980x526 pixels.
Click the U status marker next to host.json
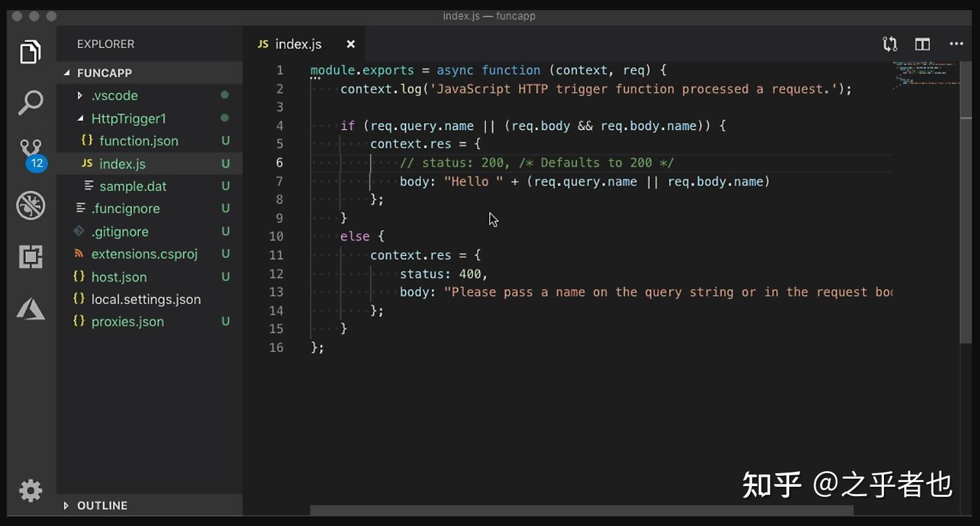pos(225,277)
